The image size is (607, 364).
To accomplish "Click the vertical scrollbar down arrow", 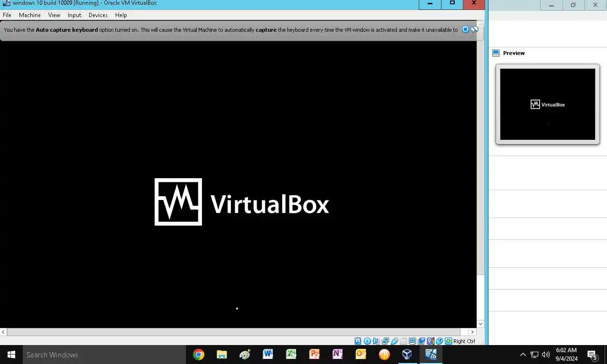I will coord(480,324).
